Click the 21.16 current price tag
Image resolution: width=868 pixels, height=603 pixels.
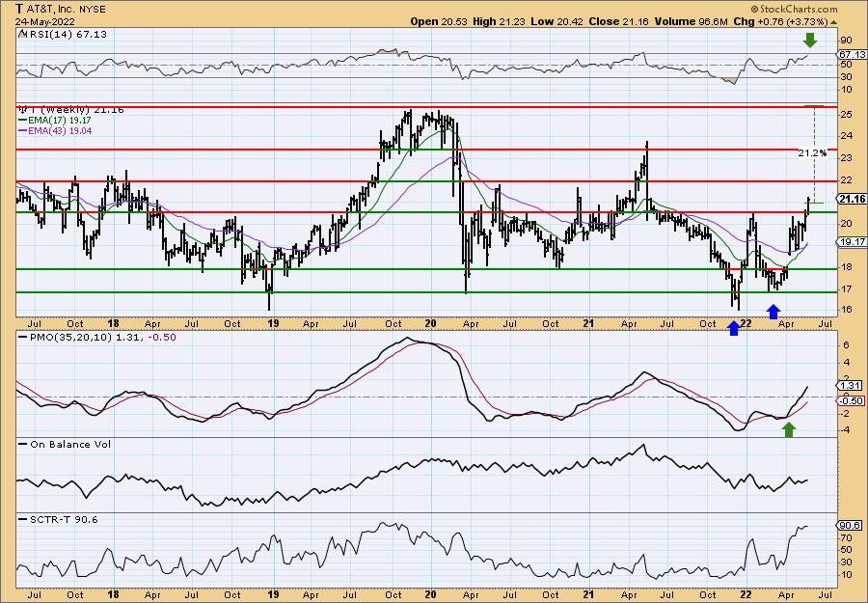point(852,200)
